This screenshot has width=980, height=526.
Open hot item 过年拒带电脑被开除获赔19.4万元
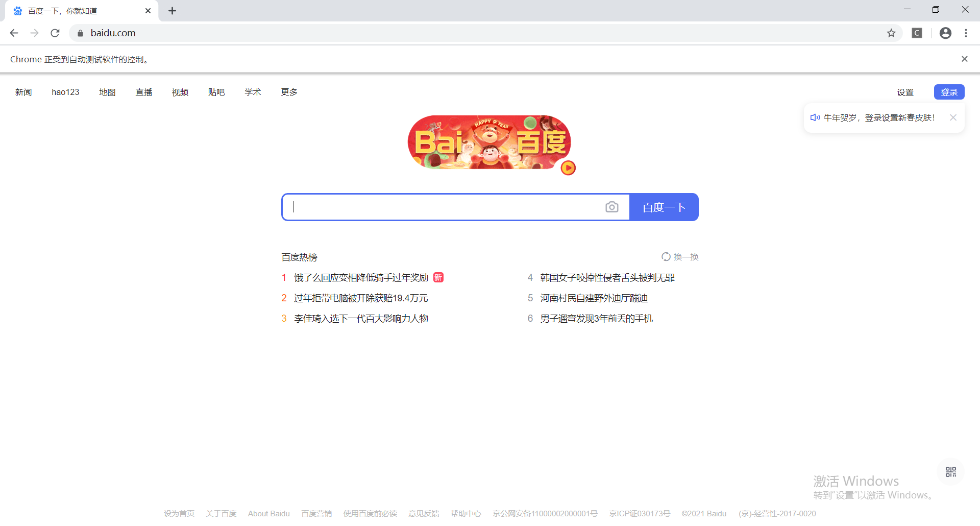click(x=361, y=298)
